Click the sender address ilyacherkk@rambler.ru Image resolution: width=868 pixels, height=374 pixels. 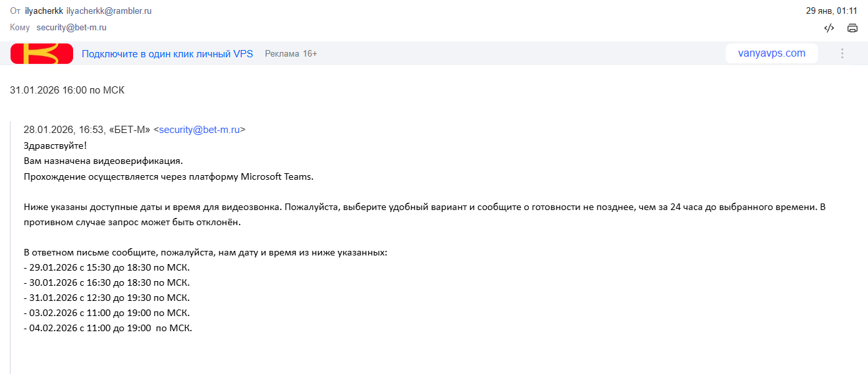[109, 11]
